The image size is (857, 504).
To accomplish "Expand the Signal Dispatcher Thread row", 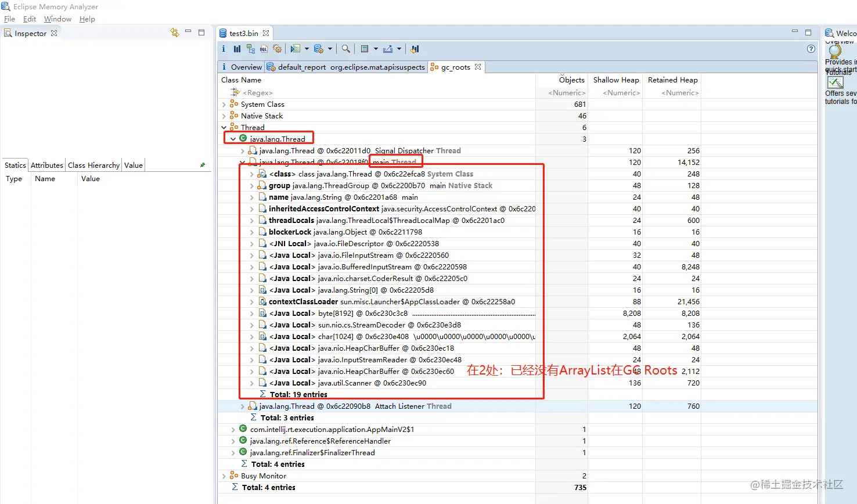I will [242, 151].
